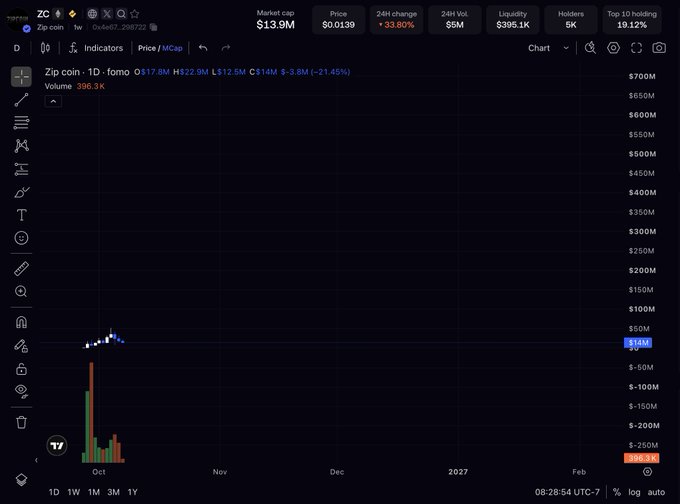
Task: Select the ruler measure tool
Action: tap(21, 269)
